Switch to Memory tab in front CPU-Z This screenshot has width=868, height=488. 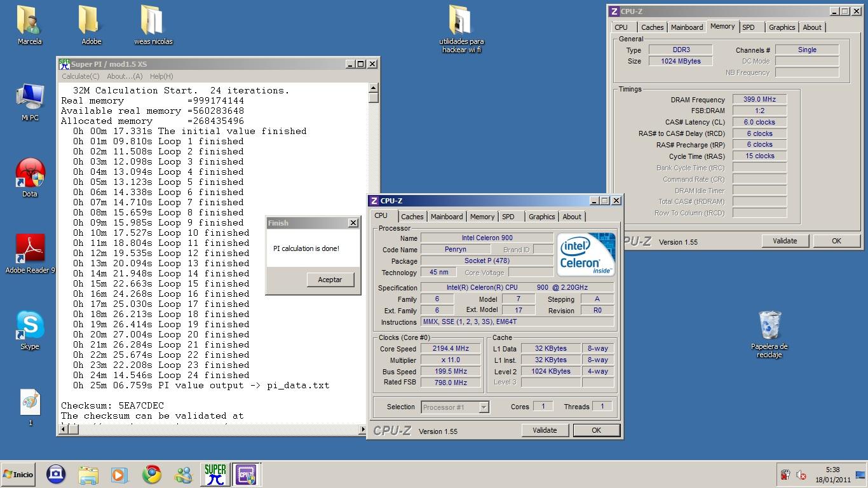point(482,217)
